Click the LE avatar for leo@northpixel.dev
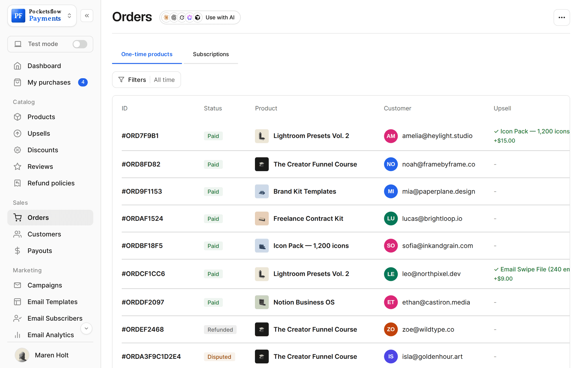588x368 pixels. 391,274
